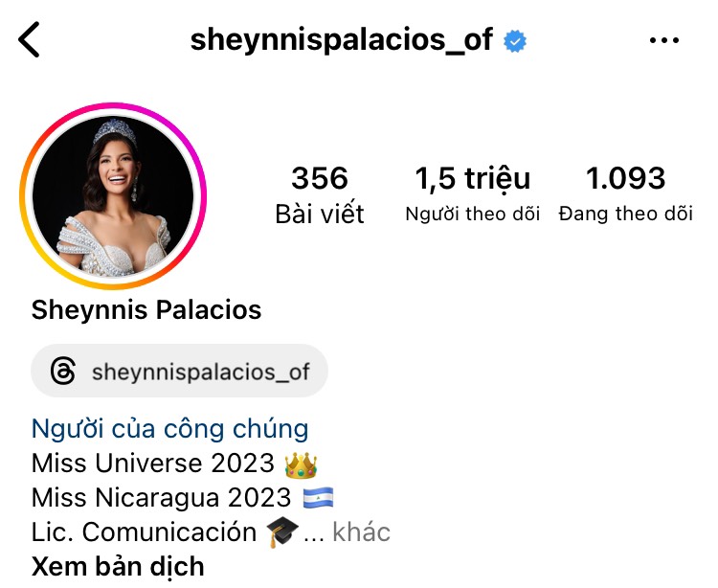Tap the Nicaragua flag emoji
The image size is (718, 588).
point(318,498)
